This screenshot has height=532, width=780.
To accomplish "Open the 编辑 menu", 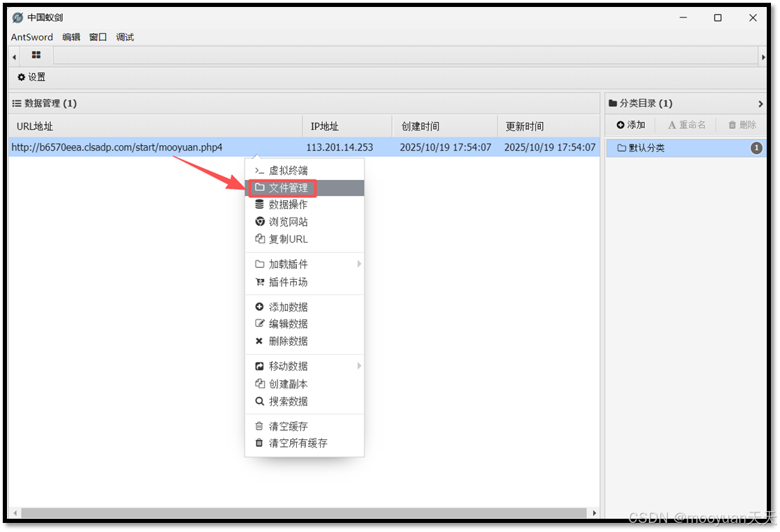I will pyautogui.click(x=71, y=37).
